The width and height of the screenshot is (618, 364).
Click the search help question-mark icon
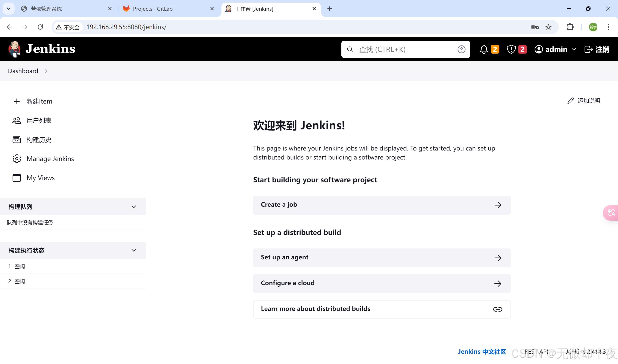[x=461, y=49]
